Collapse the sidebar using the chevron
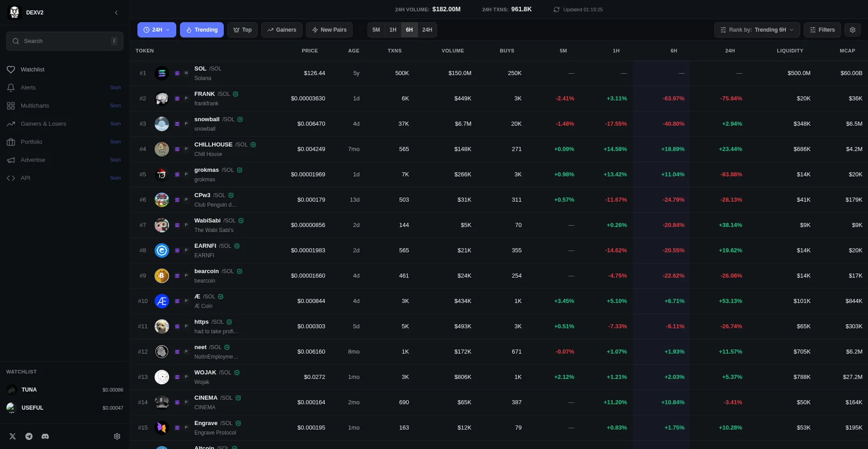 point(116,13)
